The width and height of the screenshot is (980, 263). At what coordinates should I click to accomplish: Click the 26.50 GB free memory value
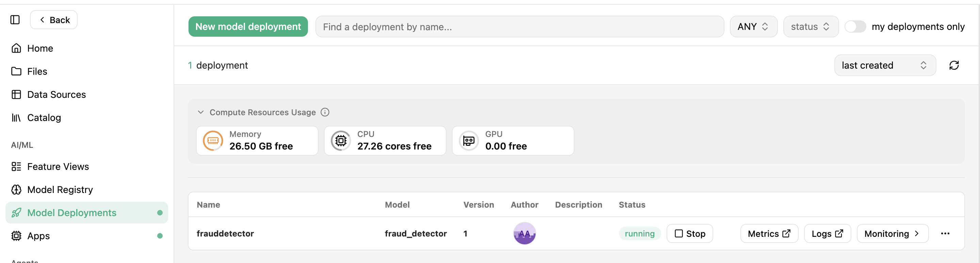coord(261,146)
